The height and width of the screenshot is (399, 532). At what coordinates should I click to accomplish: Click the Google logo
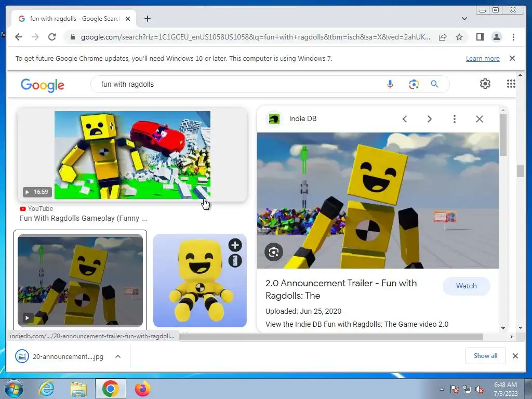point(43,85)
